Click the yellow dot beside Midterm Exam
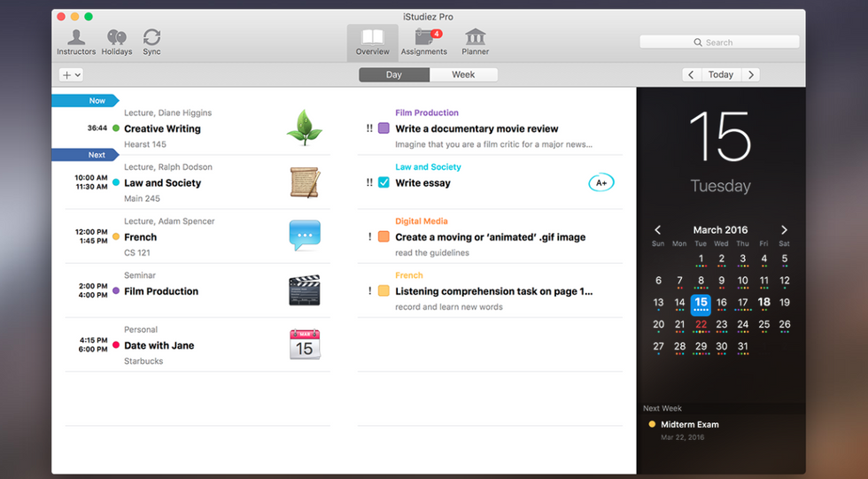This screenshot has height=479, width=868. click(653, 425)
